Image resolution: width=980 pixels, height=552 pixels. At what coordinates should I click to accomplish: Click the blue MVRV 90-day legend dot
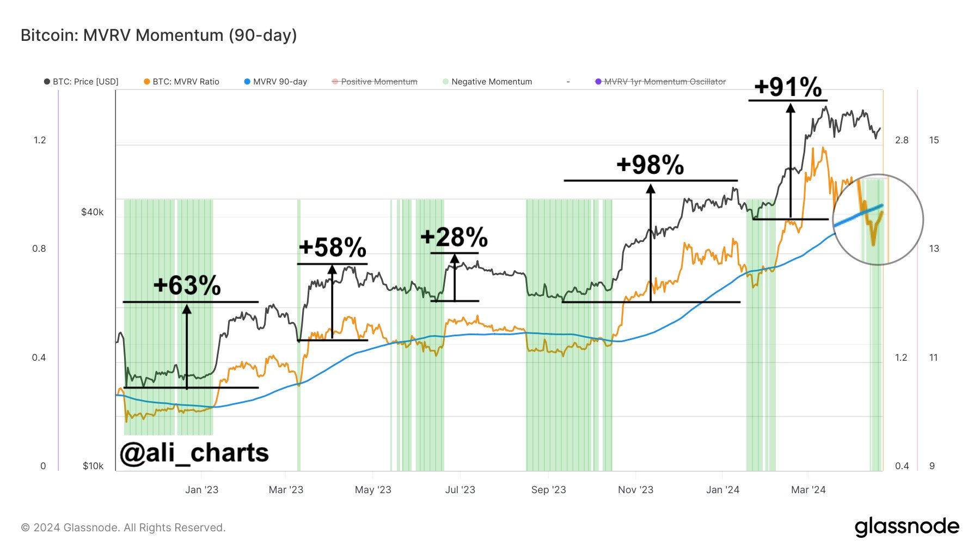pos(247,82)
